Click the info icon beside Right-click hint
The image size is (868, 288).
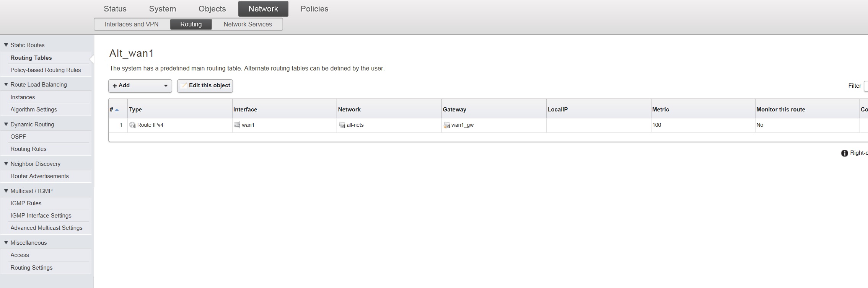tap(845, 153)
